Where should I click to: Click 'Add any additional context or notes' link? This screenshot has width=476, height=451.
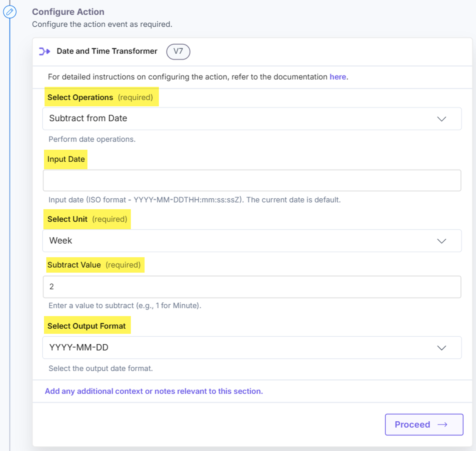coord(154,391)
